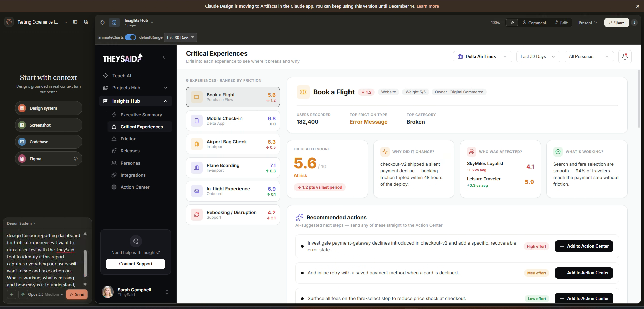
Task: Click the In-flight Experience seat icon
Action: coord(197,191)
